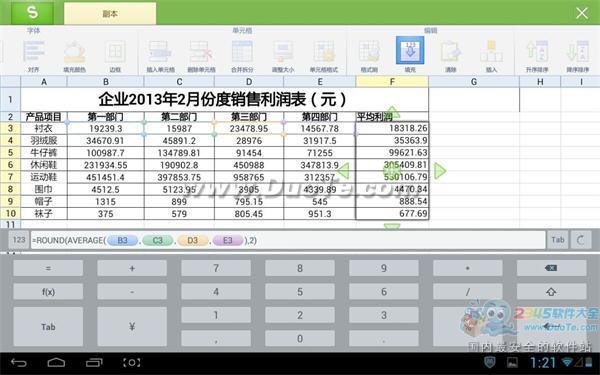Sort ascending with 升序排序
The height and width of the screenshot is (375, 600).
pos(537,56)
